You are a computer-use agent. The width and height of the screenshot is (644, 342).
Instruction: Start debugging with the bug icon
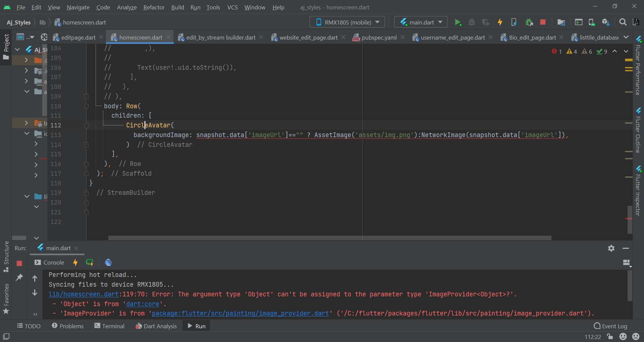pyautogui.click(x=472, y=22)
